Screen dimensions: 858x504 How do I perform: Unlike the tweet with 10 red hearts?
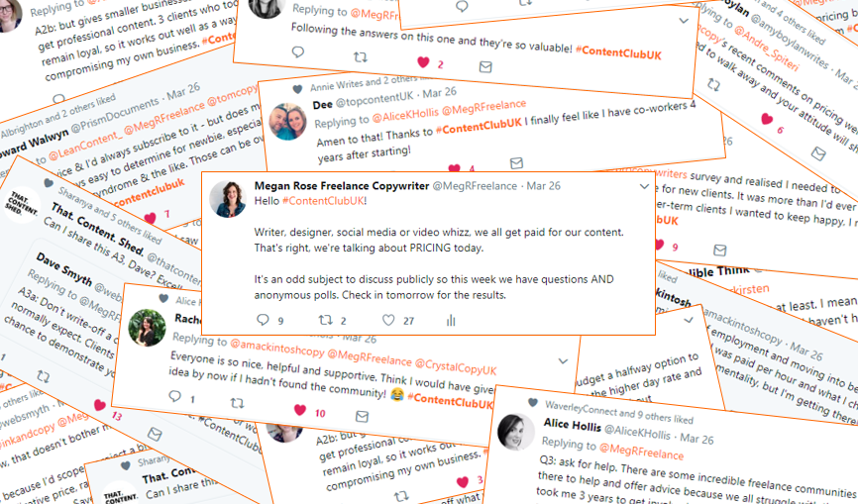[300, 409]
